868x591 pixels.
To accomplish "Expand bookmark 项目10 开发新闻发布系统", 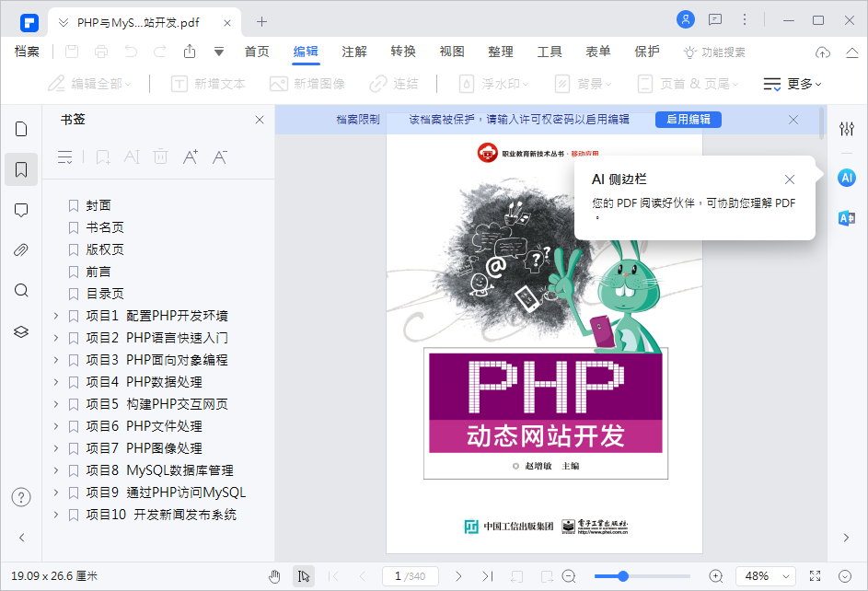I will tap(56, 515).
